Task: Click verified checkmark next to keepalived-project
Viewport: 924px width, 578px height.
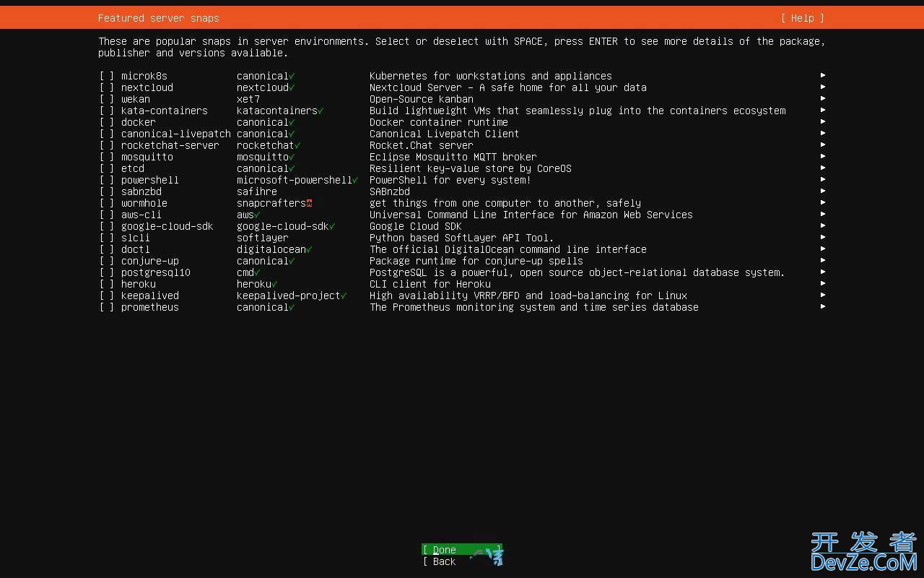Action: (x=344, y=296)
